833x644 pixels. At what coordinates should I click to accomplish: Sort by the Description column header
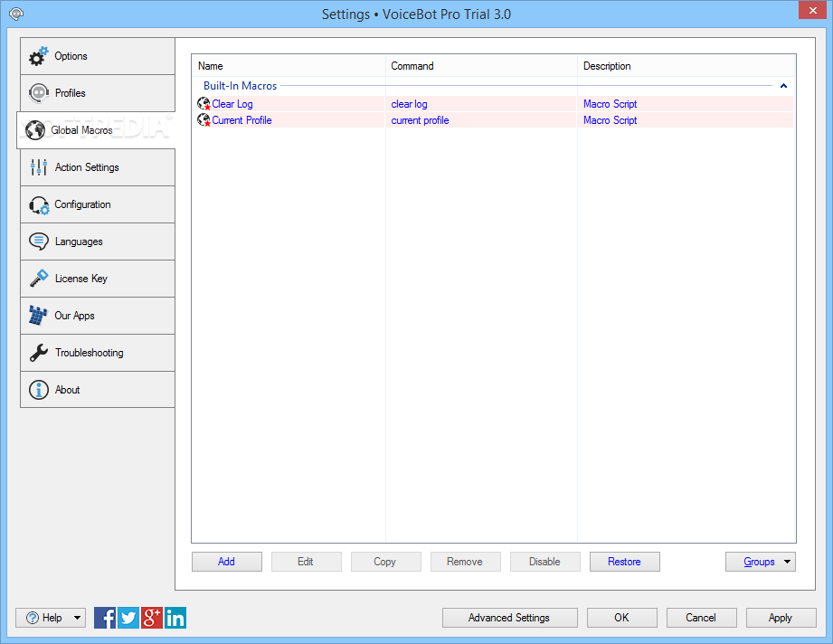pyautogui.click(x=686, y=66)
